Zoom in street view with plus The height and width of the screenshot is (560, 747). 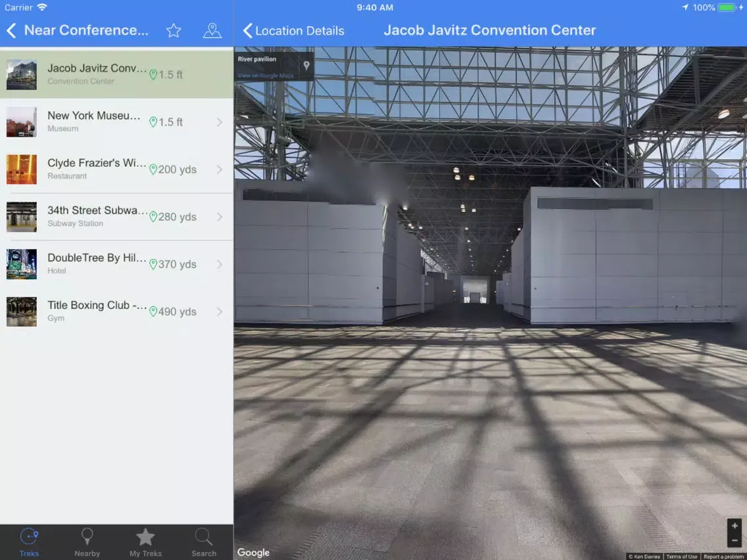point(735,526)
